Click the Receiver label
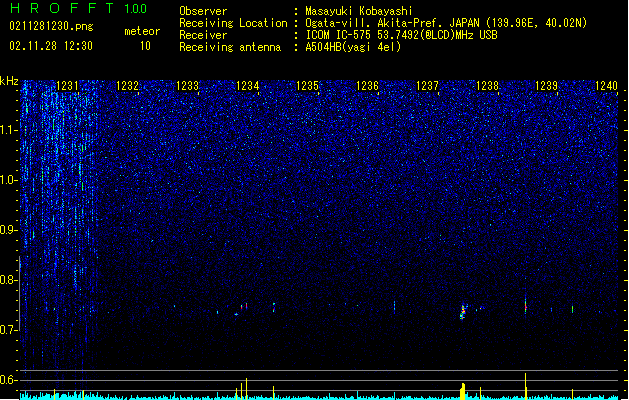 click(203, 35)
